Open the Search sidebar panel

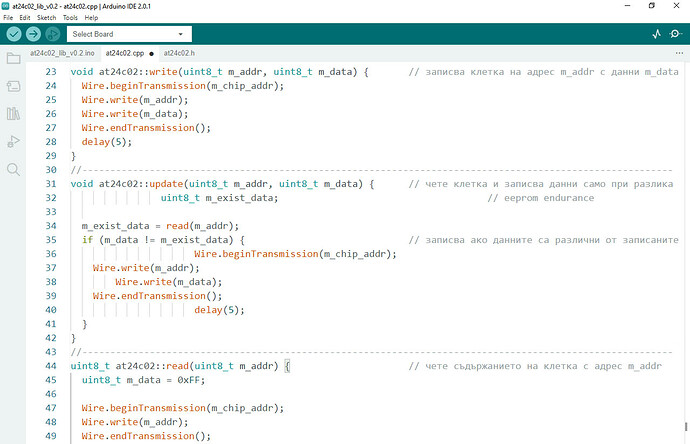[13, 170]
